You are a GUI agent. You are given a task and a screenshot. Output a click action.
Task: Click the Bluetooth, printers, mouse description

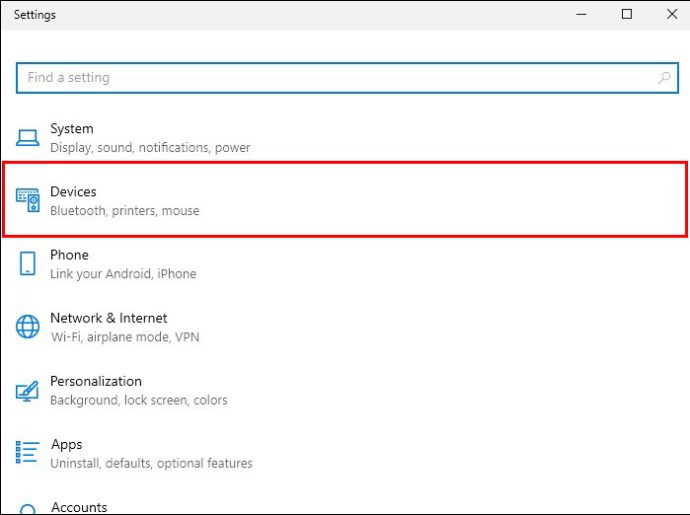pos(125,211)
